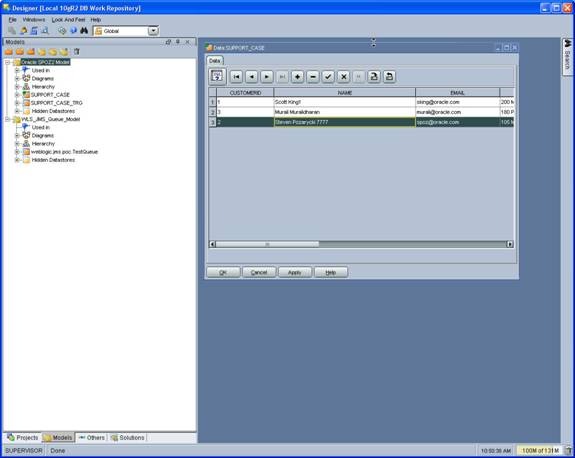Click trash can icon in Models toolbar

tap(77, 52)
